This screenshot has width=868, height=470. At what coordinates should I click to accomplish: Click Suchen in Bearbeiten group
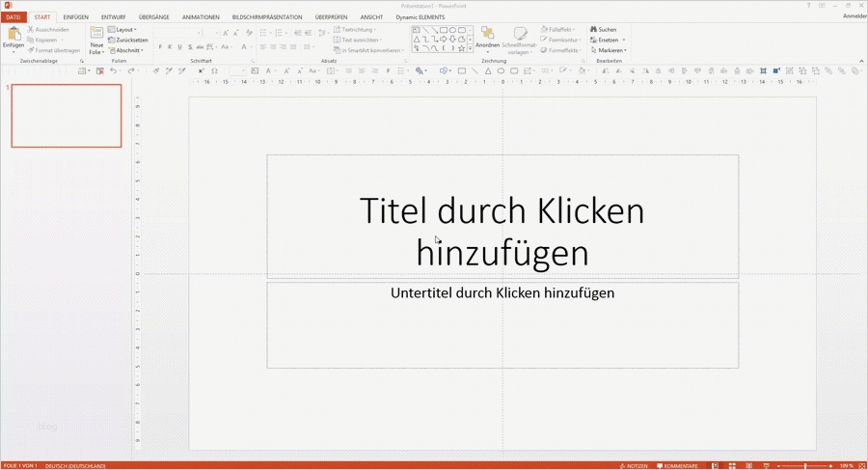(x=603, y=29)
